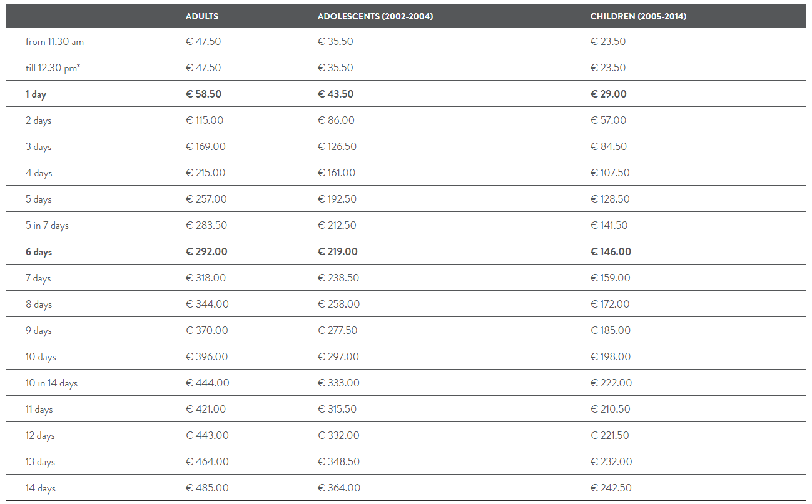Click children price € 146.00
This screenshot has height=504, width=812.
click(x=611, y=251)
